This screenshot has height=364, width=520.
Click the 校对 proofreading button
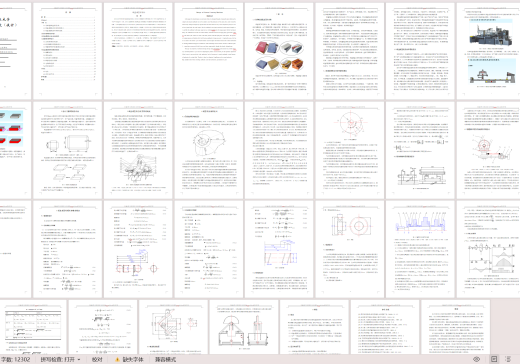97,359
